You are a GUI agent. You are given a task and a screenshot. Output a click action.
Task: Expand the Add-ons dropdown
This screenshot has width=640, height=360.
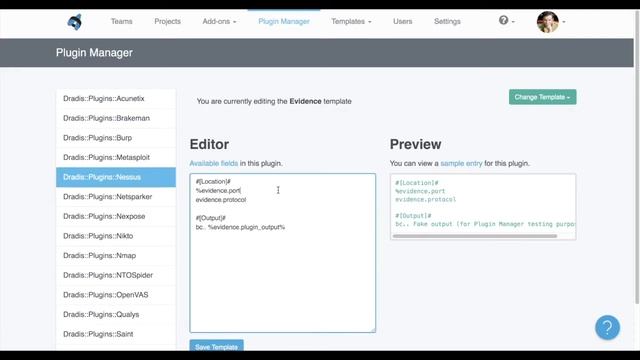tap(219, 21)
